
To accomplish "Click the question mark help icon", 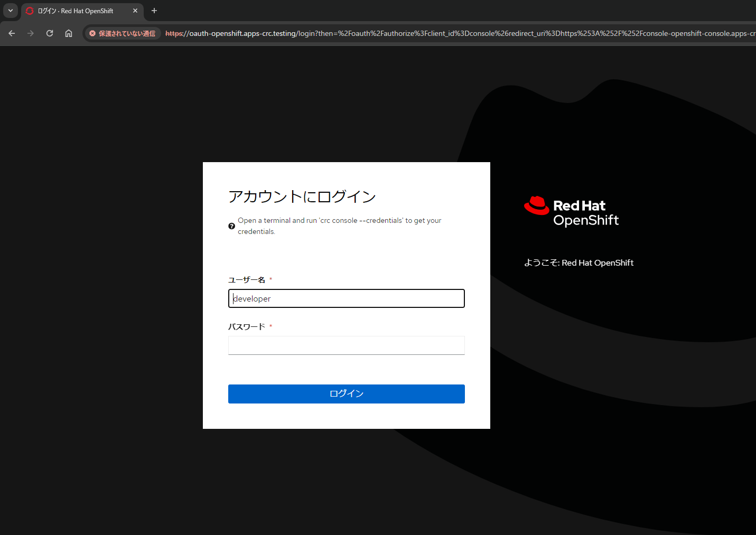I will click(x=231, y=226).
